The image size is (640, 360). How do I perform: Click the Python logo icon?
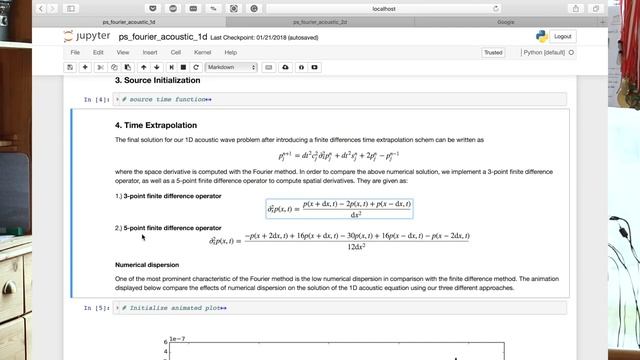[x=542, y=36]
